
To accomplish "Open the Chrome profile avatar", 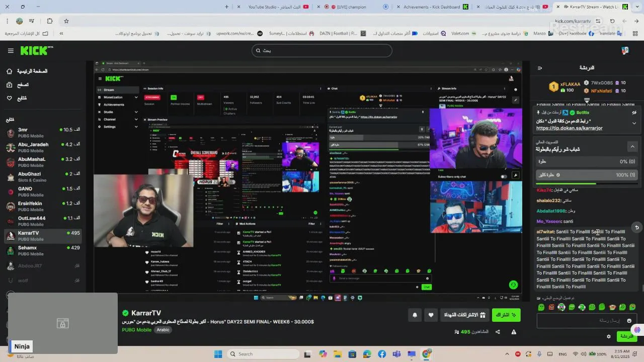I will pos(19,21).
